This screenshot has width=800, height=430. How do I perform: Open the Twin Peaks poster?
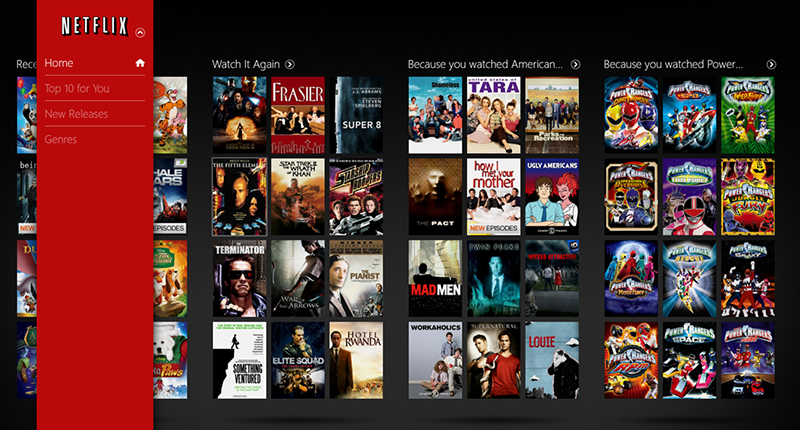(x=494, y=279)
